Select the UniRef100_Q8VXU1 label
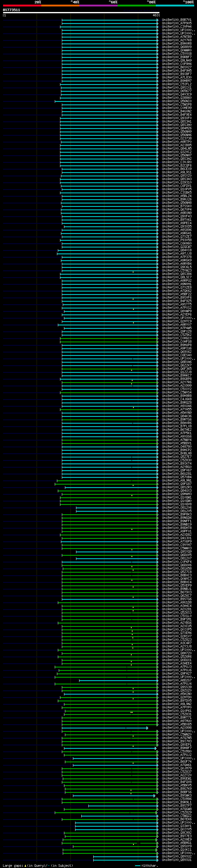197x868 pixels. tap(176, 860)
